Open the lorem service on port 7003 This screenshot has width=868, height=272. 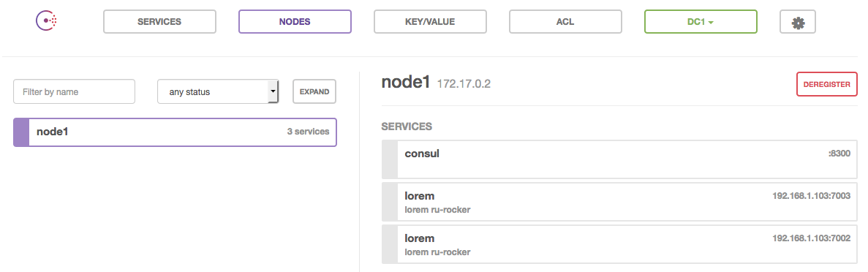(x=619, y=202)
